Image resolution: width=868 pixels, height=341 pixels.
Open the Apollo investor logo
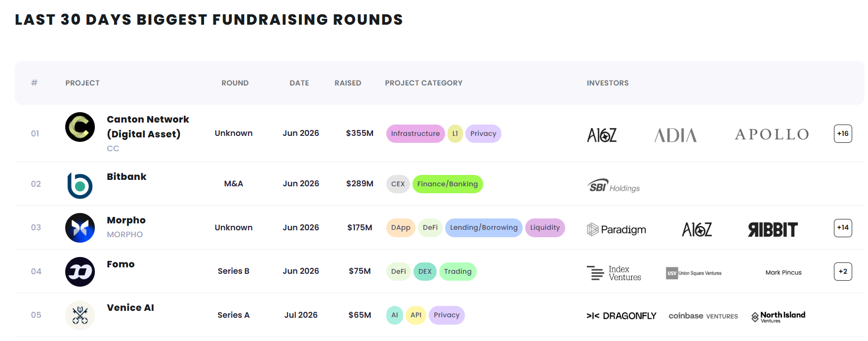point(772,134)
